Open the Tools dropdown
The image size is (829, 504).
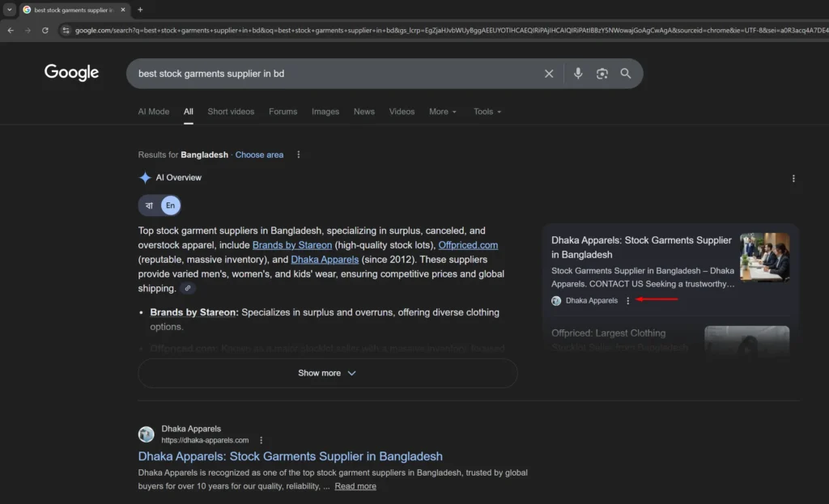pos(487,112)
